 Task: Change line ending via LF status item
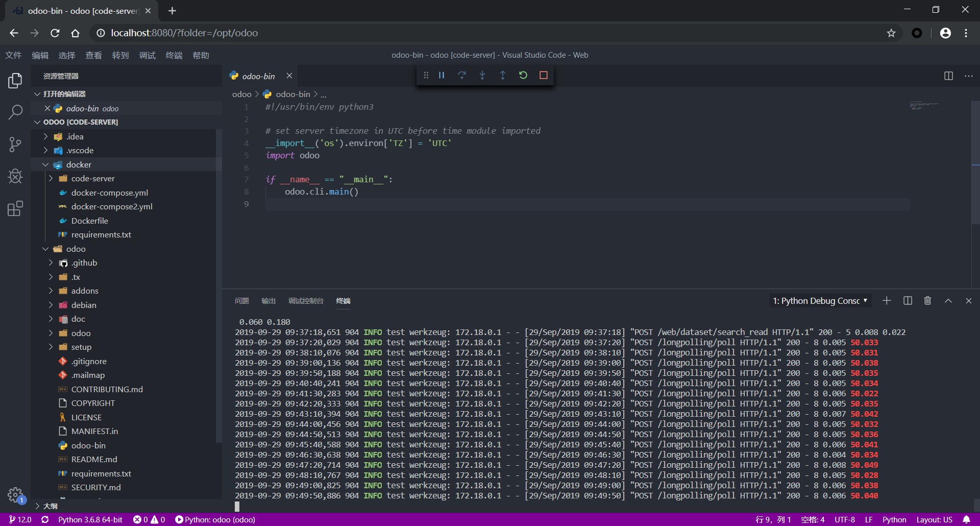[x=869, y=519]
